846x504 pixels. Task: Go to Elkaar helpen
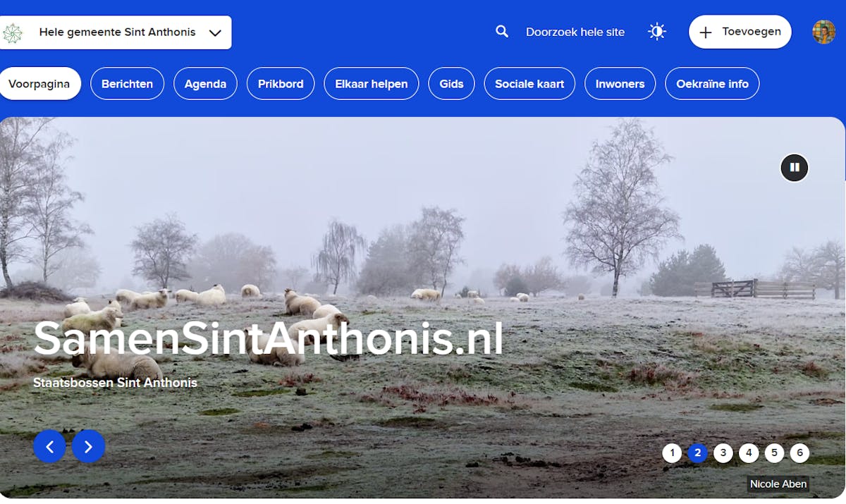click(372, 84)
